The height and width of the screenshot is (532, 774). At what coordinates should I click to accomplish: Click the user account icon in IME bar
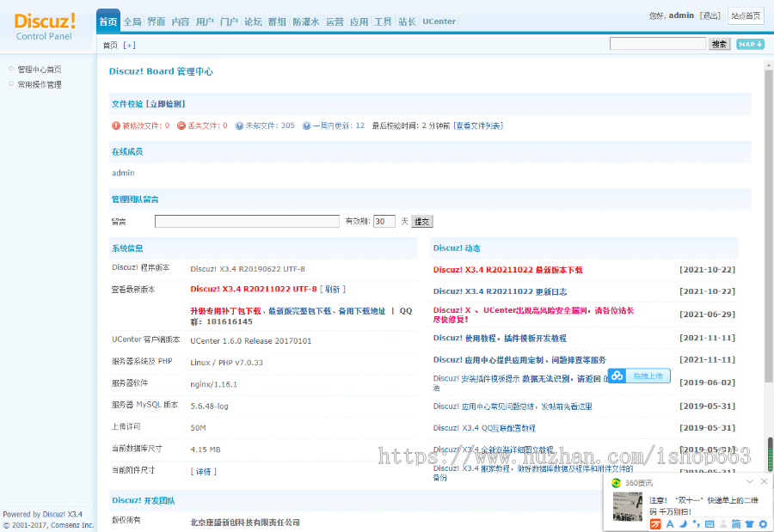pos(723,524)
